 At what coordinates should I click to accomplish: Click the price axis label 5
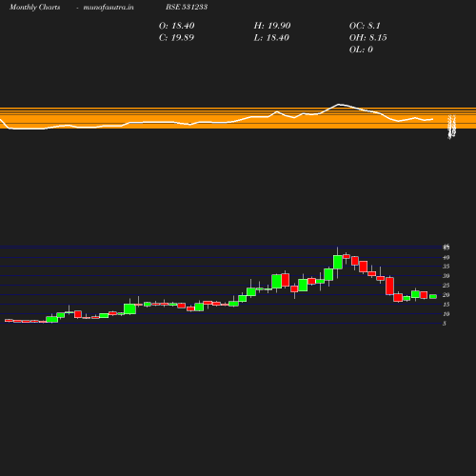click(x=445, y=324)
